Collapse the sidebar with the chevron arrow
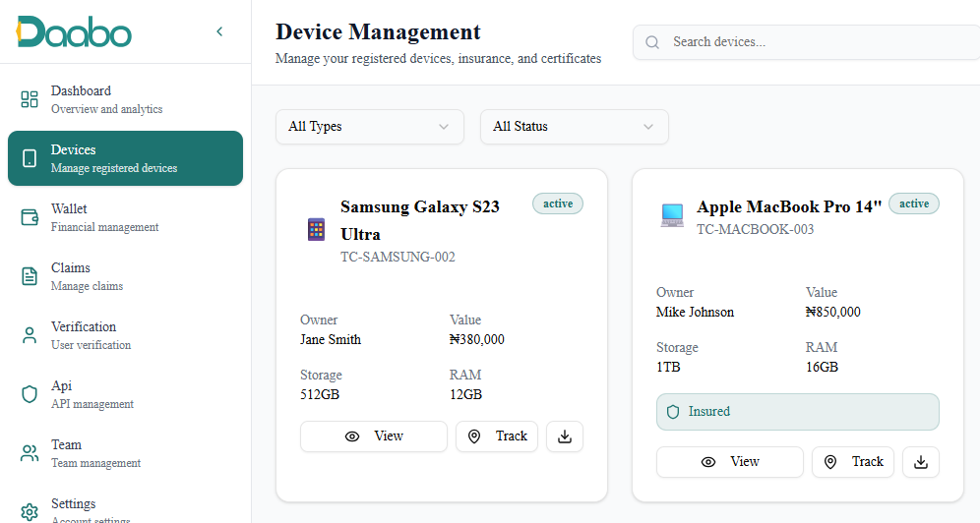This screenshot has width=980, height=523. tap(219, 31)
